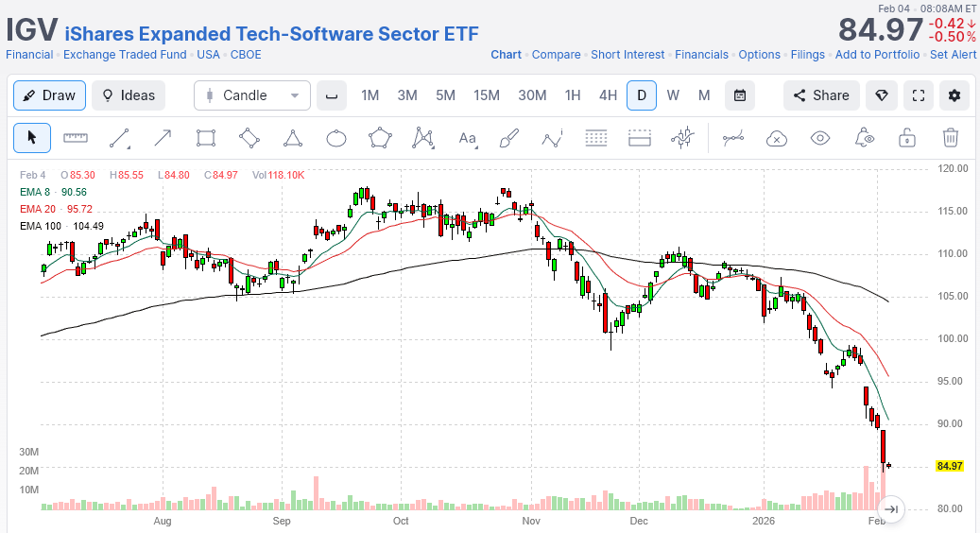
Task: Select the Fibonacci retracement grid tool
Action: [596, 138]
